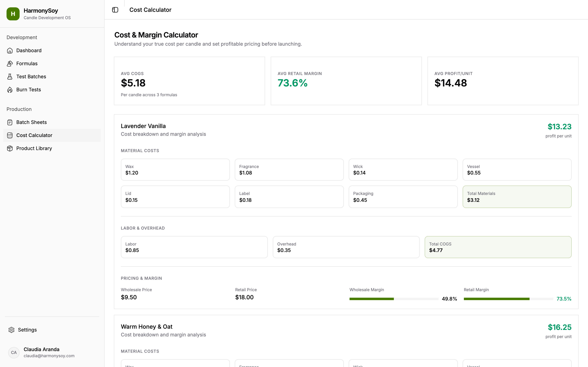Click the Test Batches beaker icon
This screenshot has height=367, width=588.
click(10, 76)
